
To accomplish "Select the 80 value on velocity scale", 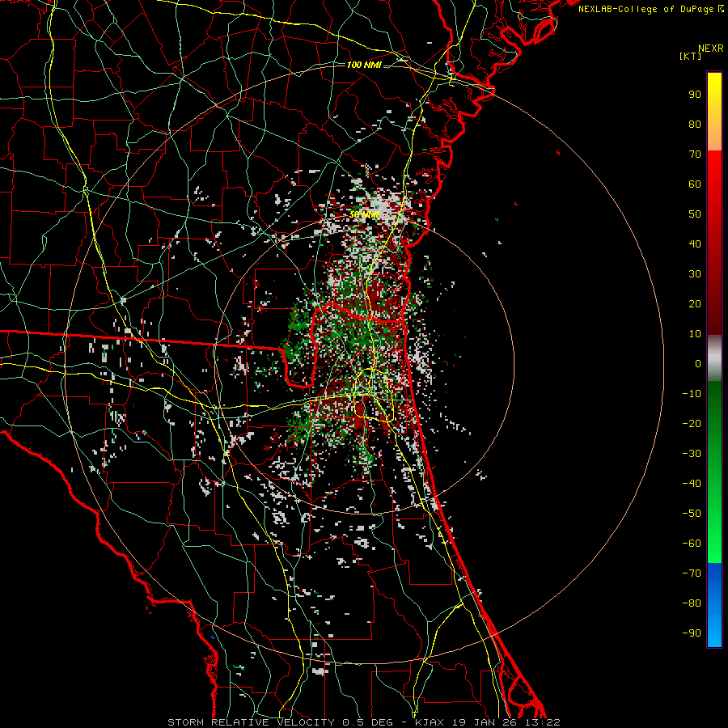I will (695, 124).
